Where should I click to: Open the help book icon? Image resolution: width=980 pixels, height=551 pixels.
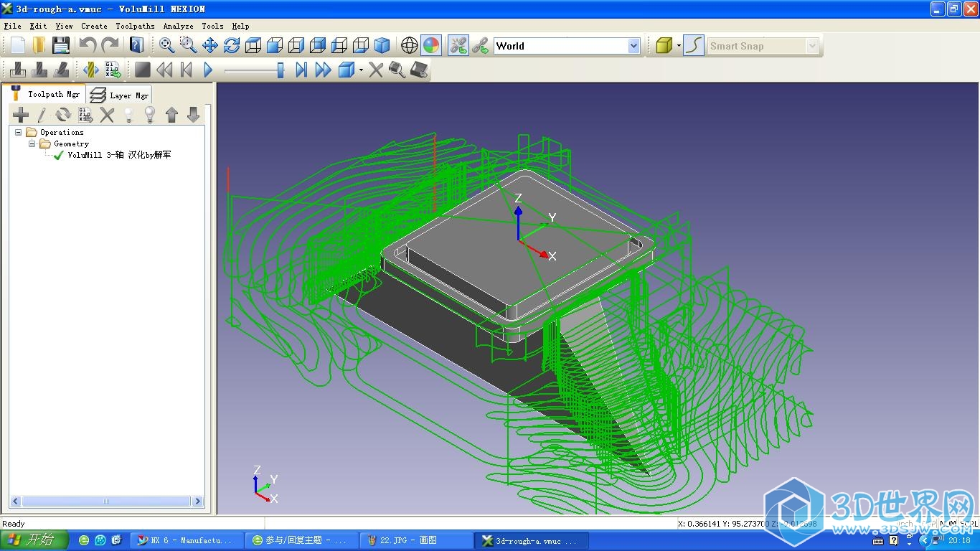coord(137,45)
